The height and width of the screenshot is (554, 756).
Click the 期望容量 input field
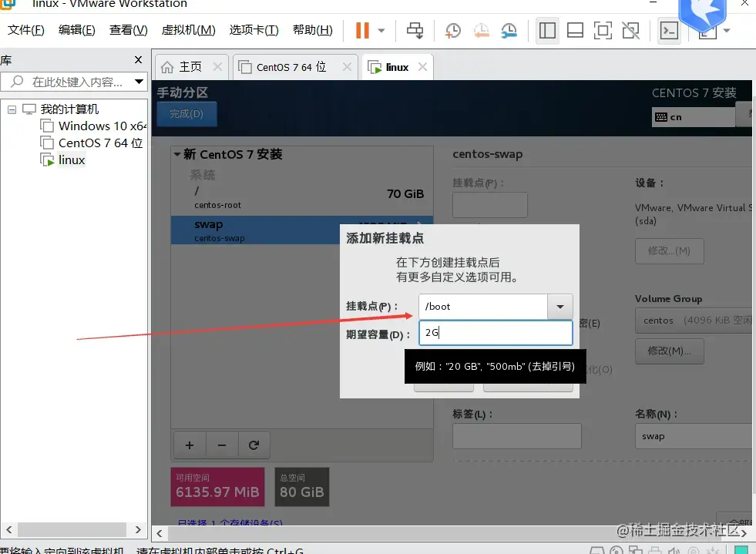[496, 333]
